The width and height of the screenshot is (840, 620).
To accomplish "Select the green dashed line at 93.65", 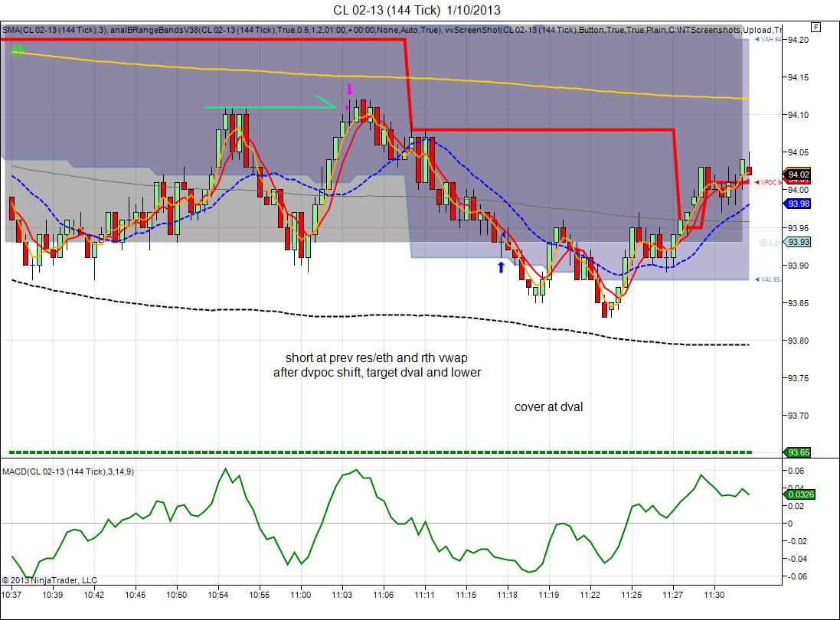I will coord(381,452).
